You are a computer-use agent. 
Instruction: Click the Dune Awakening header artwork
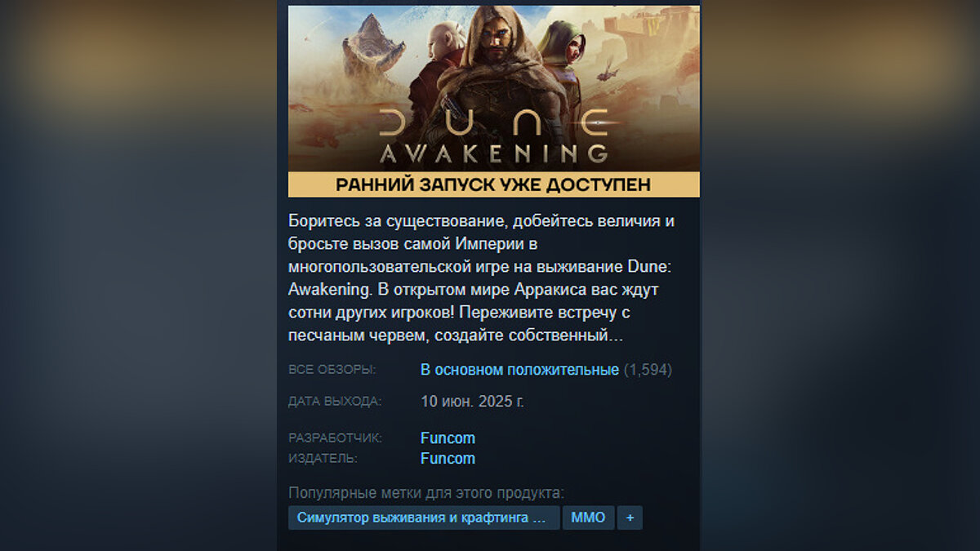click(494, 89)
